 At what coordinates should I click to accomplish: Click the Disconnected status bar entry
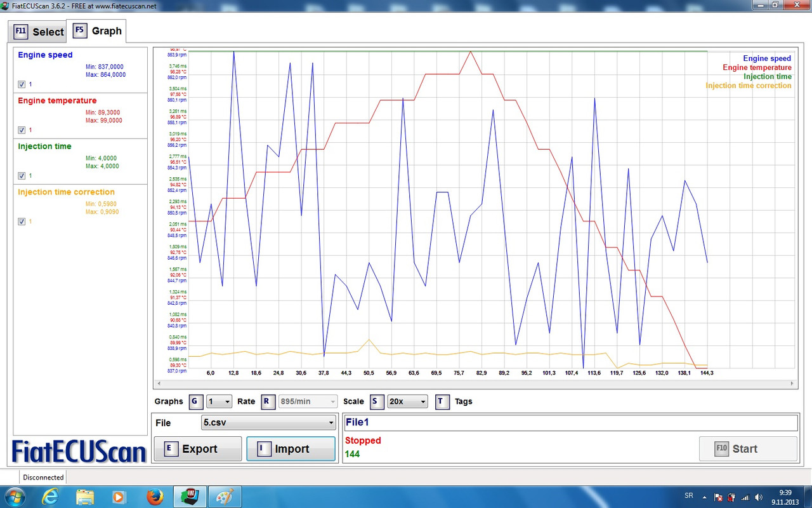tap(43, 478)
